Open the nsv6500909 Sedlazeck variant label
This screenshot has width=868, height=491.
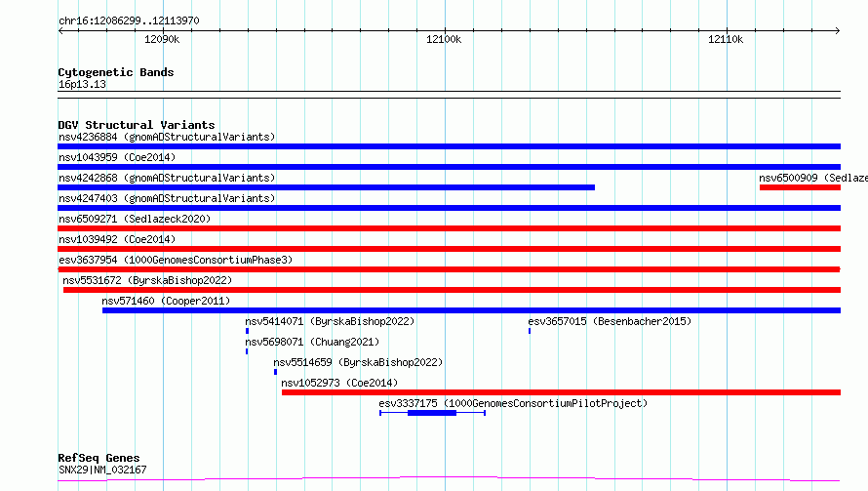click(813, 178)
